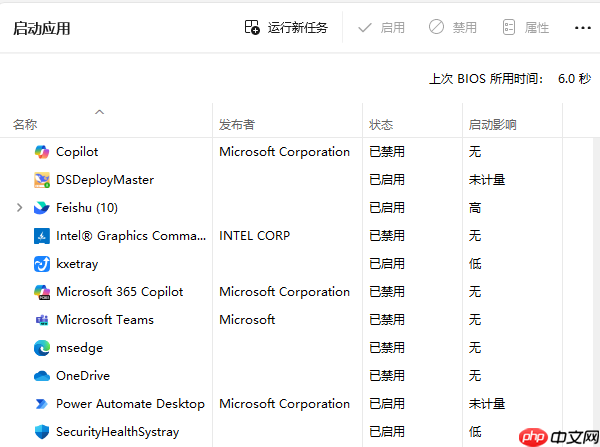Click 低 startup impact for kxetray

tap(475, 264)
